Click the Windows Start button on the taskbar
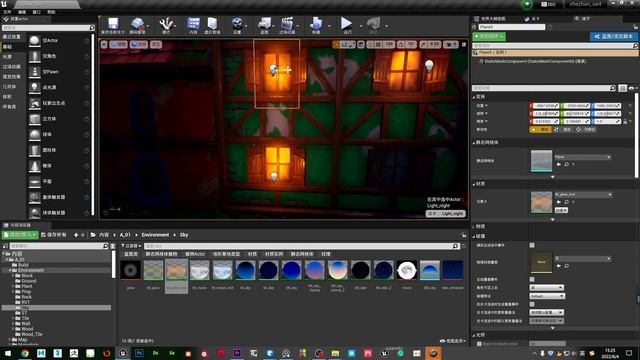The image size is (640, 360). 8,353
